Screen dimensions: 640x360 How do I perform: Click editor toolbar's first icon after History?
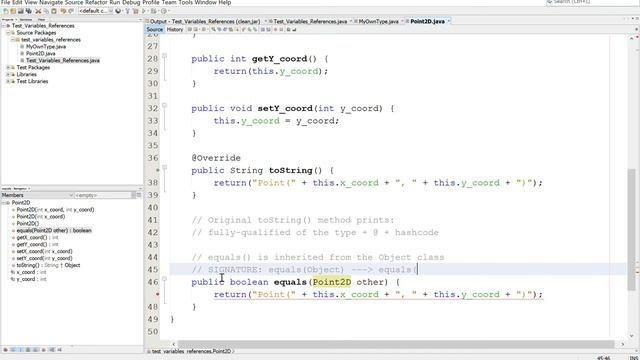(190, 29)
